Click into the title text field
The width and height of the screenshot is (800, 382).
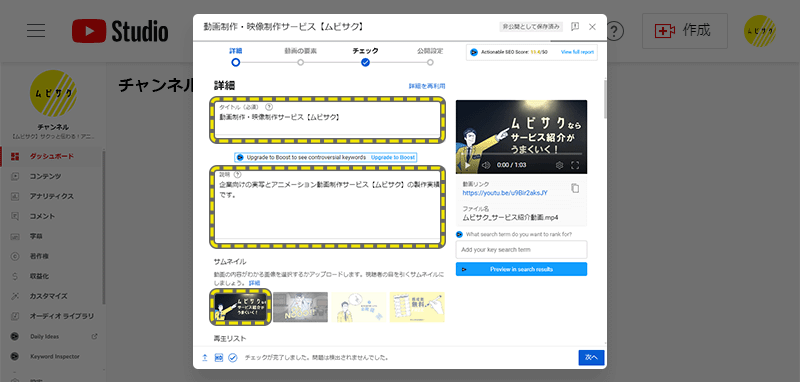(327, 120)
